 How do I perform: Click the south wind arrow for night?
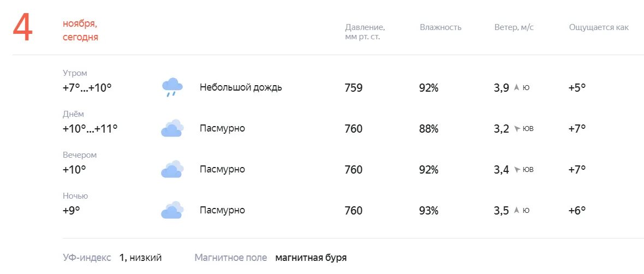[516, 211]
